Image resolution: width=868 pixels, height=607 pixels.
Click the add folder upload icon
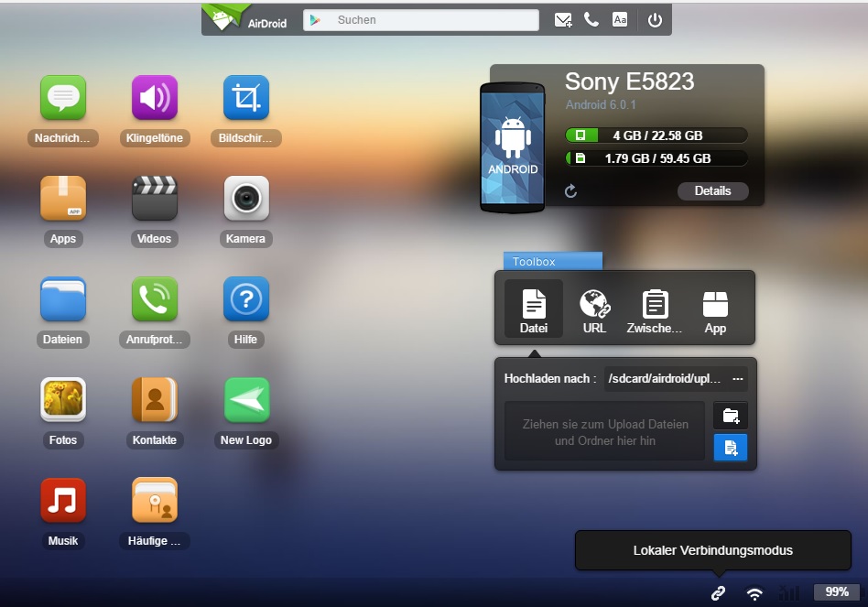point(731,416)
